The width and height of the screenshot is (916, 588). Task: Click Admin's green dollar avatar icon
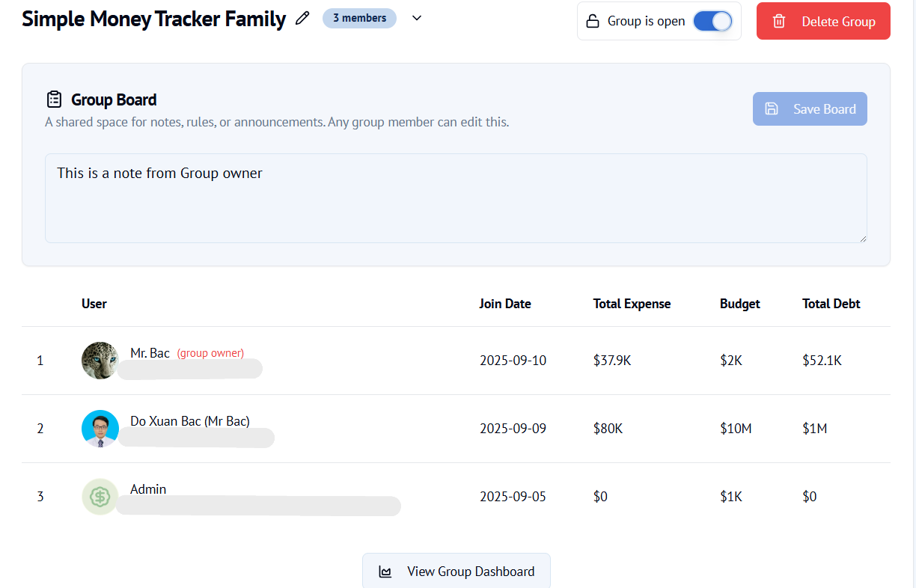tap(100, 497)
